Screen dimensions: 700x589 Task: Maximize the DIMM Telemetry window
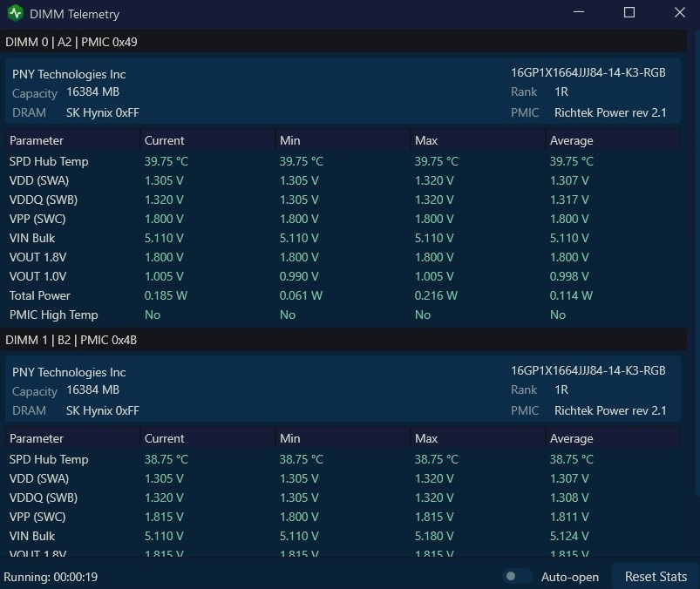click(629, 12)
